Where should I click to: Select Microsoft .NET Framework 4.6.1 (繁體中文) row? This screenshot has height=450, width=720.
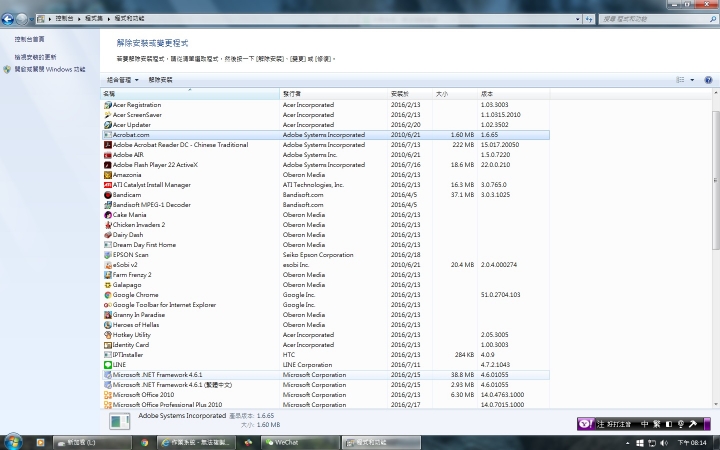326,385
